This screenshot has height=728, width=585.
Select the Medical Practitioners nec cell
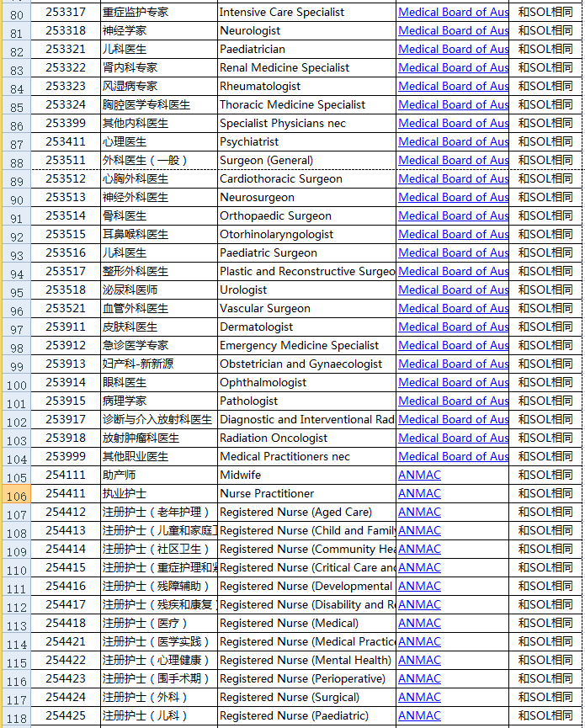pyautogui.click(x=306, y=456)
